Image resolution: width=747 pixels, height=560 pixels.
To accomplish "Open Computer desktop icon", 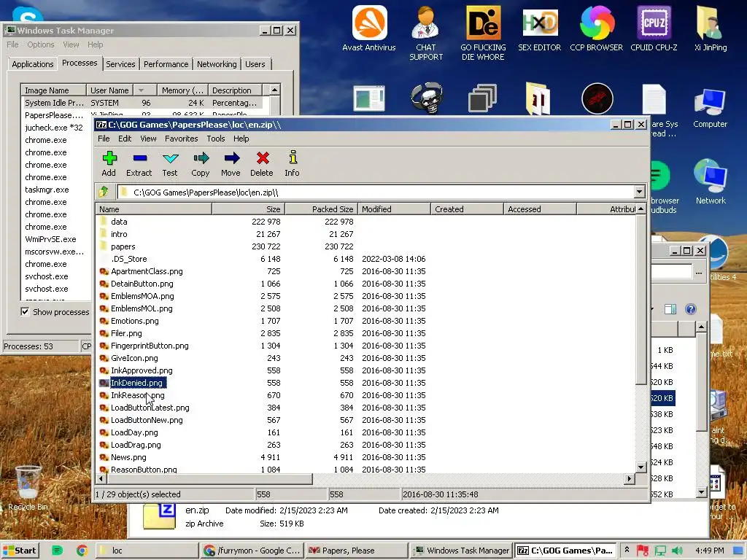I will (x=711, y=108).
